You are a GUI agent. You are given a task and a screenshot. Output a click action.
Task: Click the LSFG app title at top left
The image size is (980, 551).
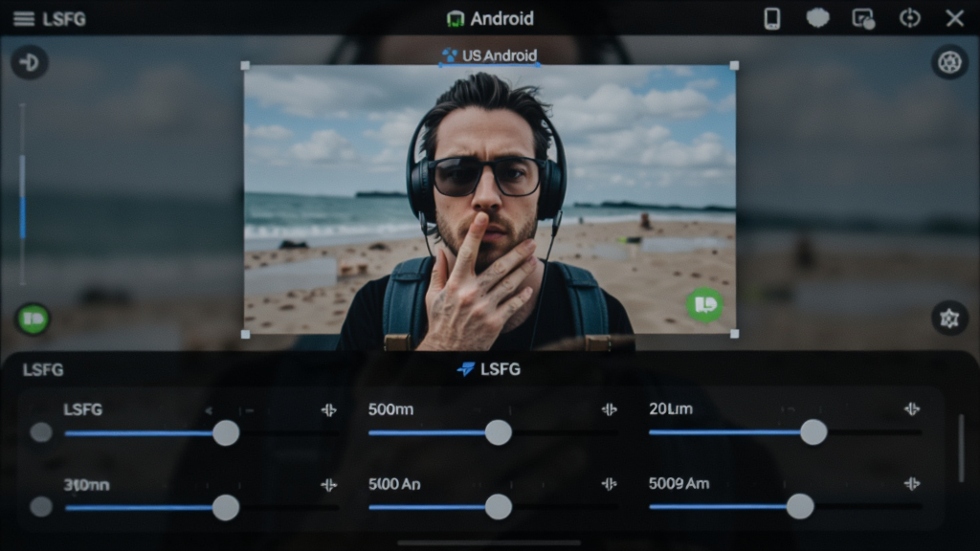tap(64, 19)
